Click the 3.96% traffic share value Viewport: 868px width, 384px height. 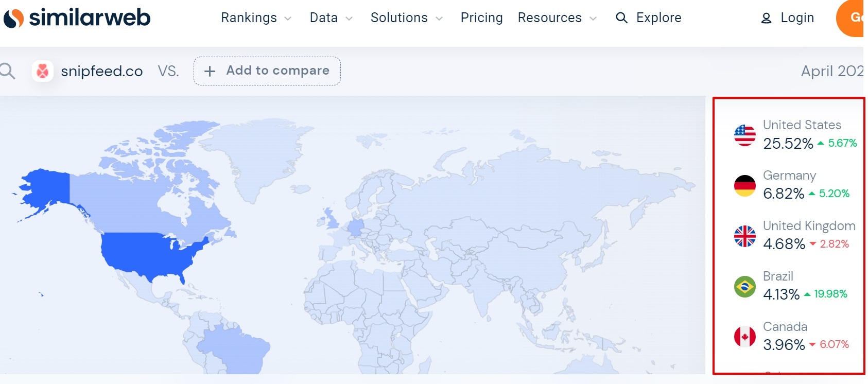pos(784,345)
